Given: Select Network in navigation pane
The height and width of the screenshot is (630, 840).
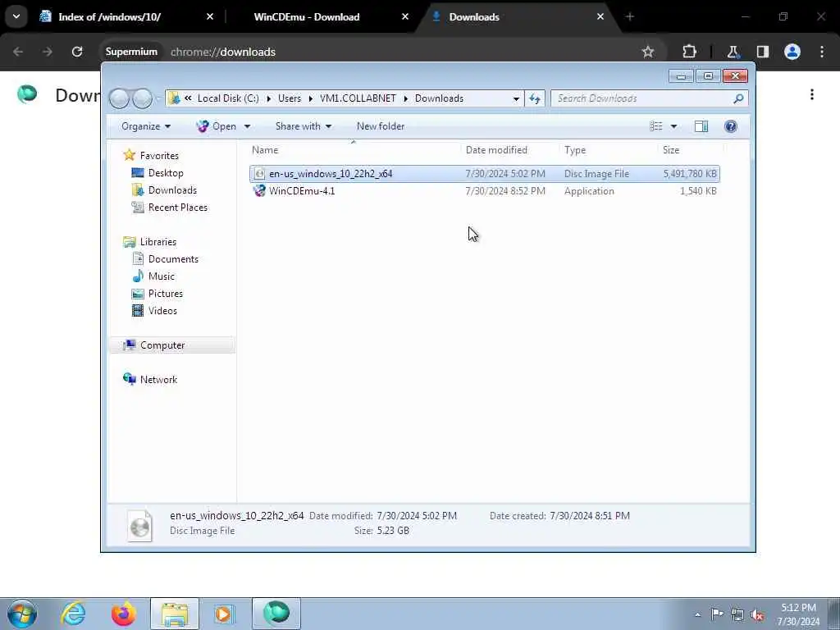Looking at the screenshot, I should pos(158,379).
